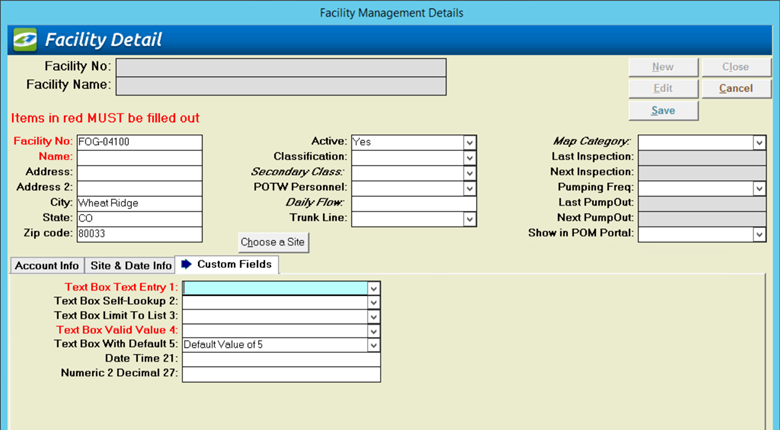Click the Last Inspection greyed field
The image size is (780, 430).
point(702,158)
